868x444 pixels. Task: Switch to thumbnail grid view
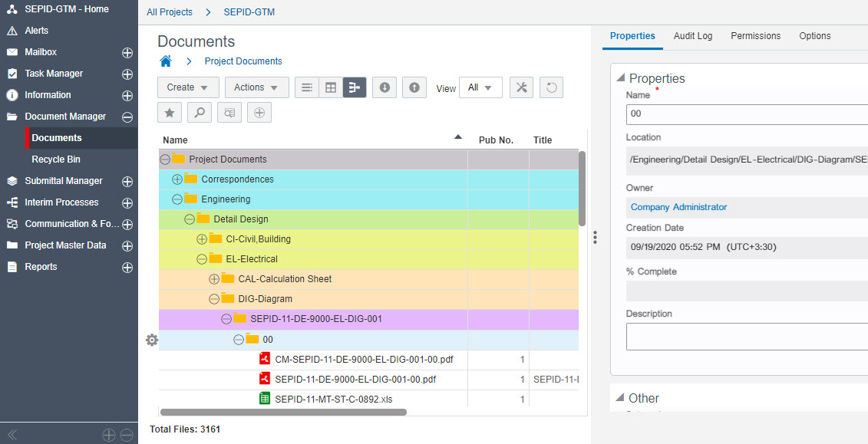click(331, 87)
